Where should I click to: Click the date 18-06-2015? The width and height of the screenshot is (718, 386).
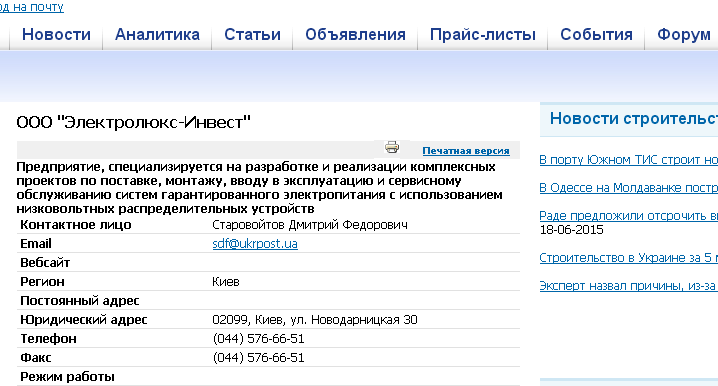click(x=571, y=230)
